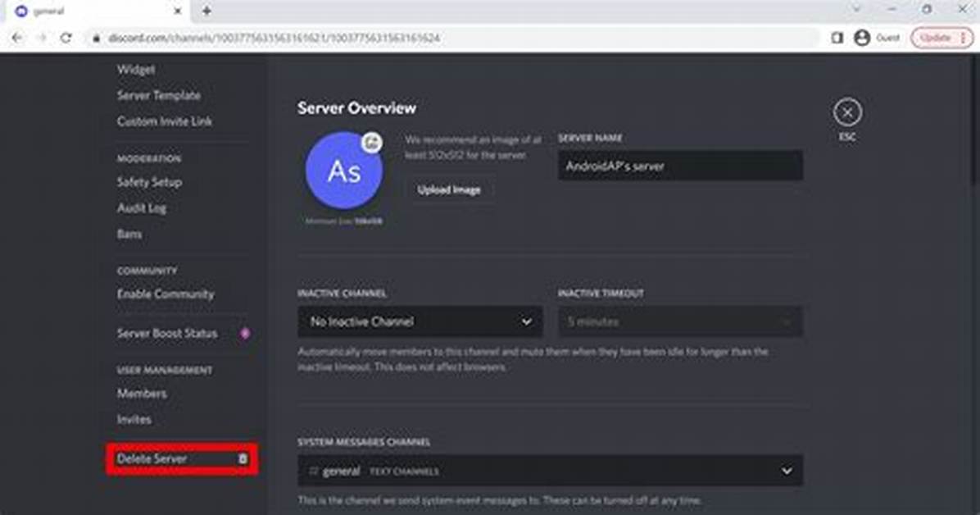Open Custom Invite Link settings
Screen dimensions: 980x515
[165, 121]
